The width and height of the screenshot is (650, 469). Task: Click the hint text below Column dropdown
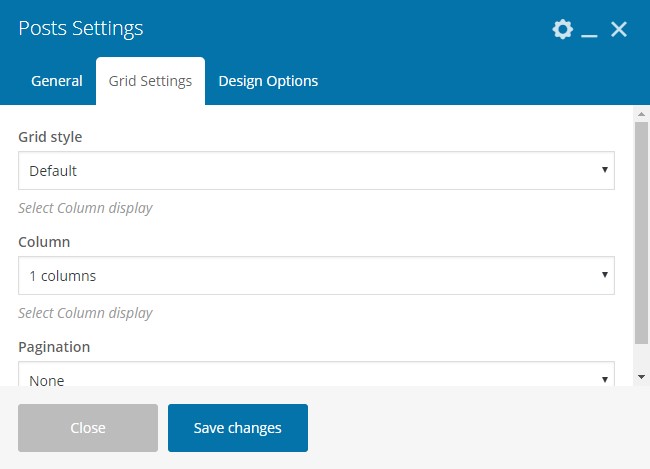click(85, 313)
